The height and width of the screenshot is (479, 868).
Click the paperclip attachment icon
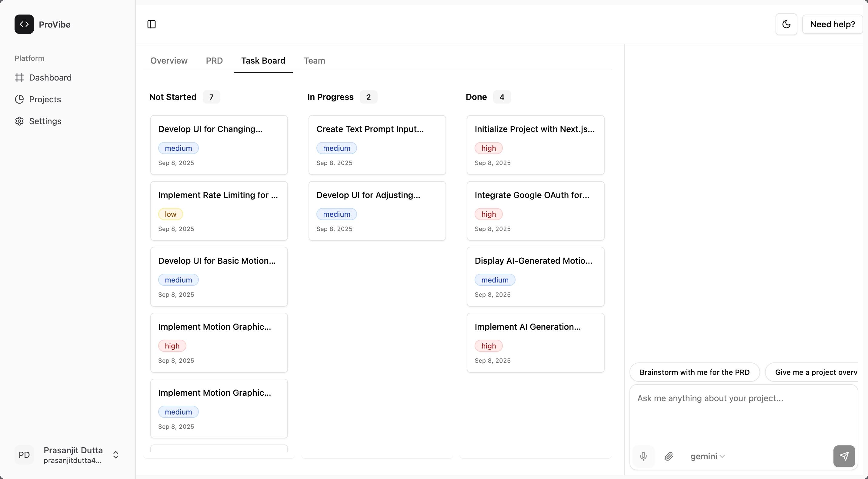669,457
